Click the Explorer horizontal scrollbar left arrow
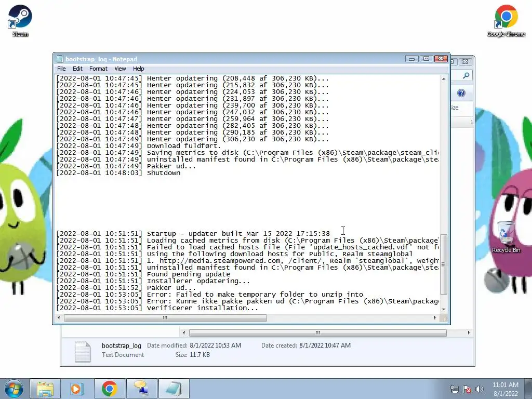This screenshot has height=399, width=532. pos(184,333)
